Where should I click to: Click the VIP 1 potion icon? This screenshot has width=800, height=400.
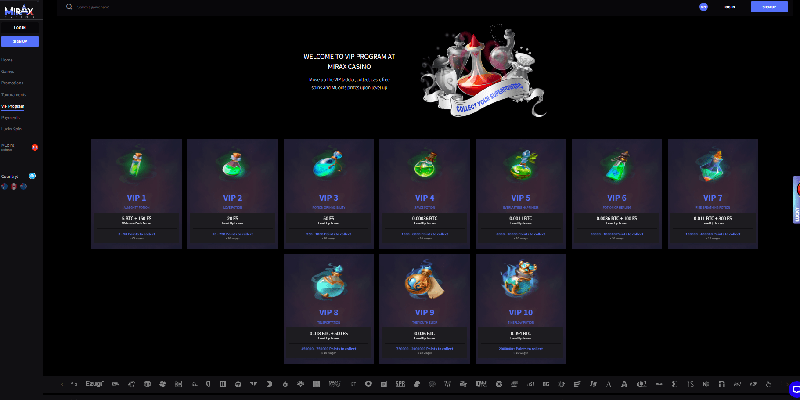pos(136,164)
